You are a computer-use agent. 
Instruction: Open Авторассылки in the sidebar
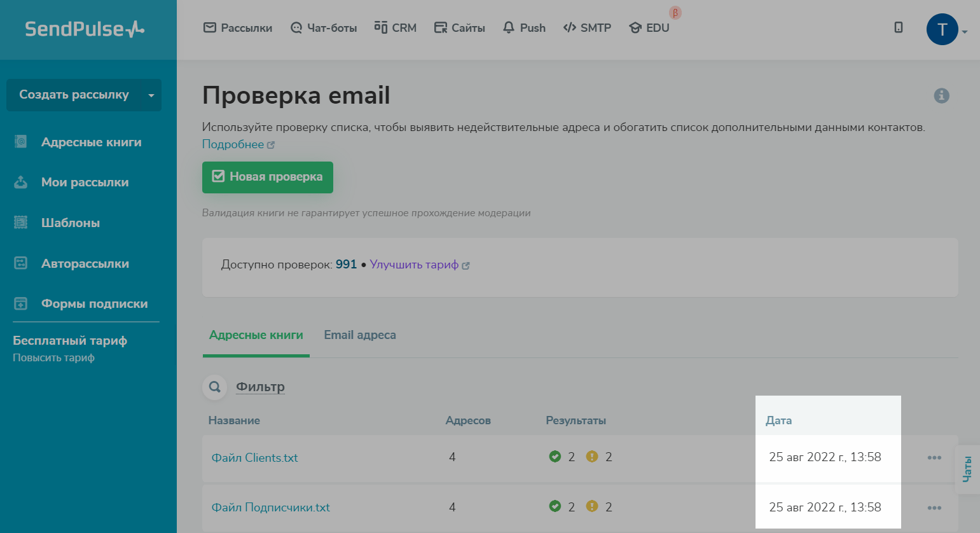pyautogui.click(x=85, y=263)
